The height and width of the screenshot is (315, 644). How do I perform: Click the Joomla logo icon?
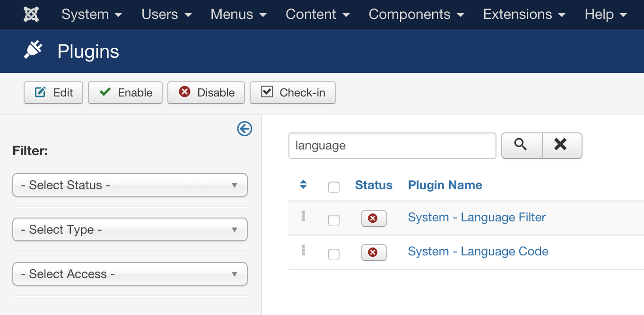[31, 14]
